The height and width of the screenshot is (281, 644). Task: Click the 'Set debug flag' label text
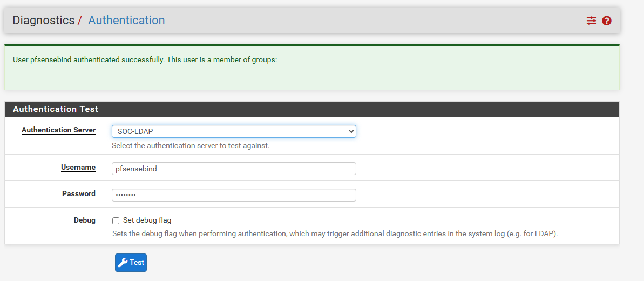tap(147, 220)
